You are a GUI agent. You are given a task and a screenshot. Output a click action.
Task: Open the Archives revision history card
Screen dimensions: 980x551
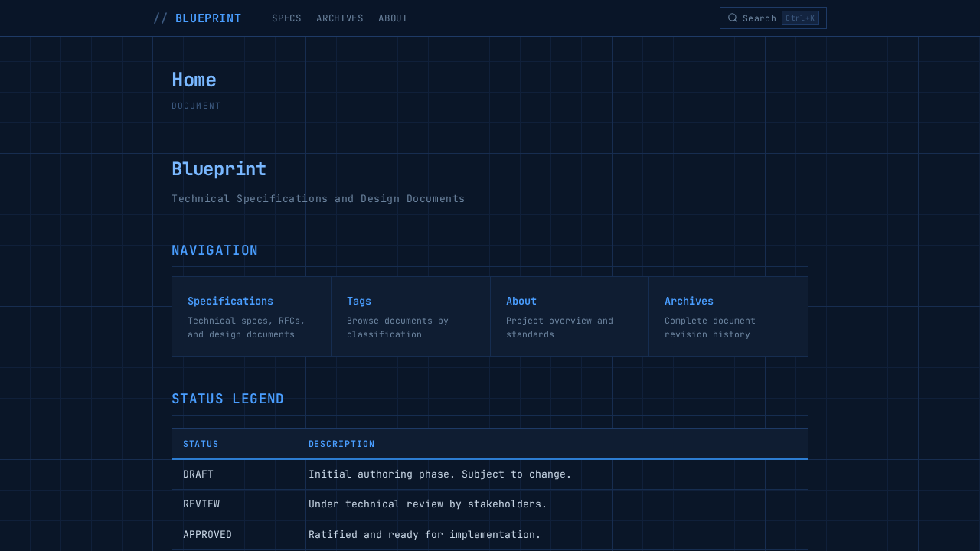(x=728, y=316)
